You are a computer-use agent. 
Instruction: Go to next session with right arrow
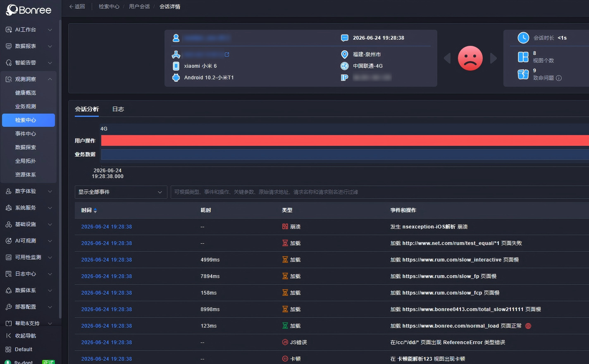pyautogui.click(x=494, y=58)
